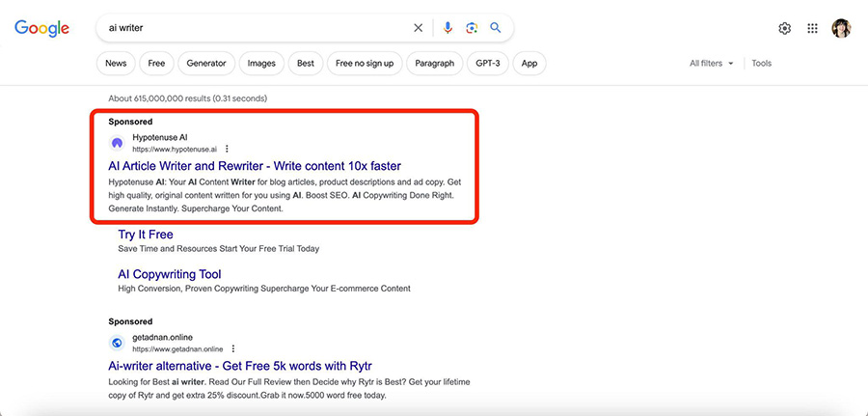
Task: Apply the Free no sign up chip
Action: click(365, 63)
